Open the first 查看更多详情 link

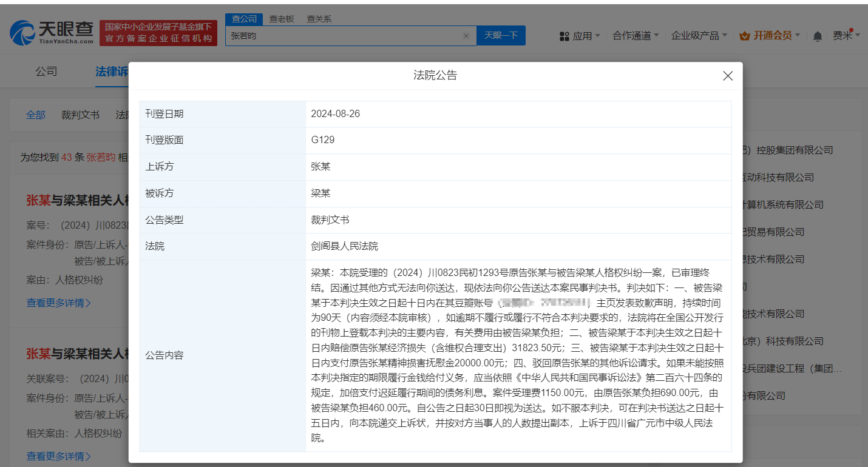[56, 303]
